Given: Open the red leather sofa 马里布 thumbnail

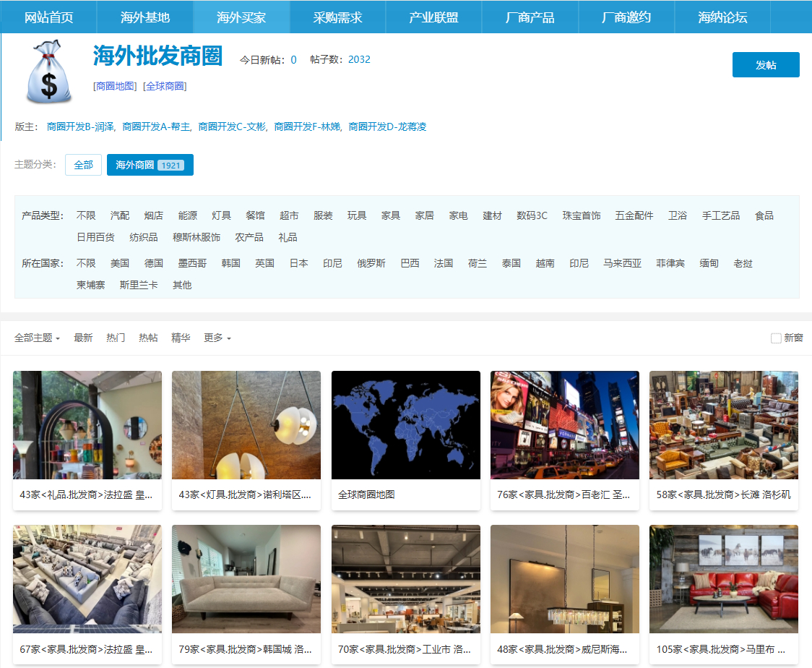Looking at the screenshot, I should tap(723, 578).
